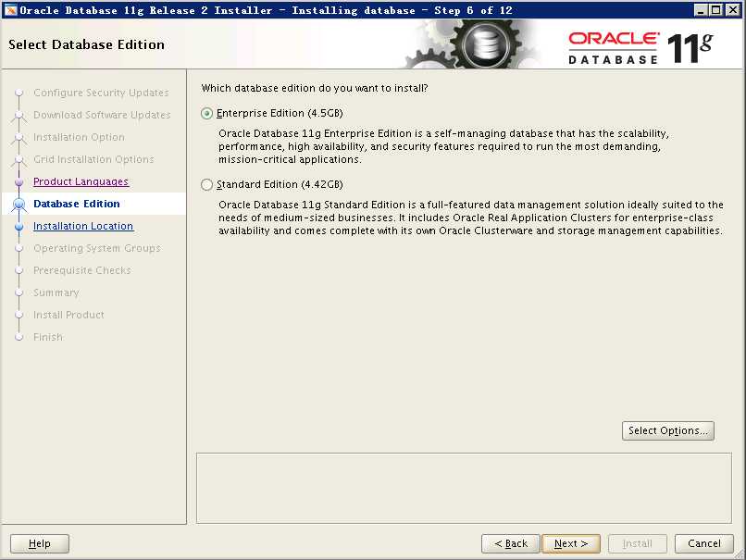746x560 pixels.
Task: Maximize the installer window
Action: (x=716, y=10)
